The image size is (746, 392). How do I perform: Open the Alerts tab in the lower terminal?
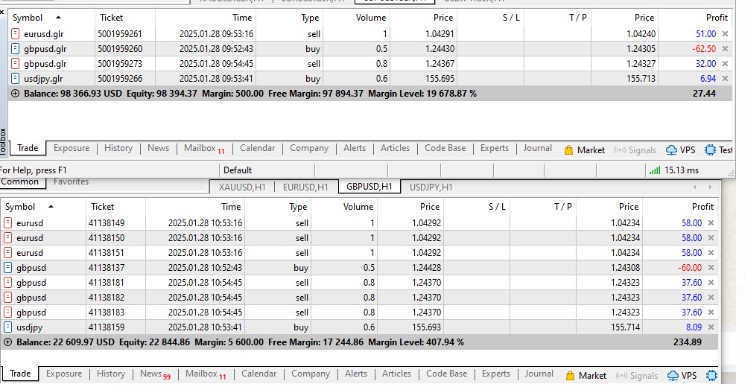click(x=356, y=373)
